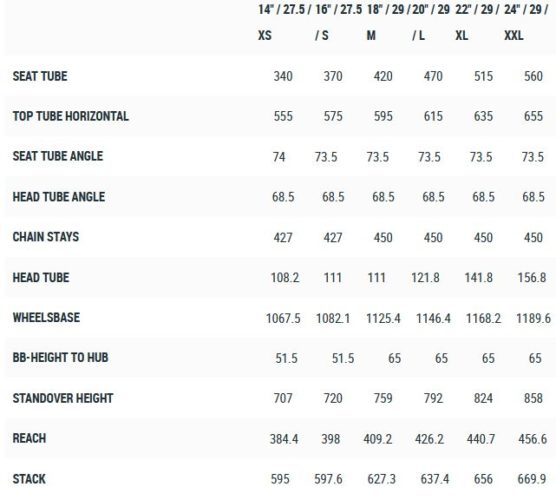Select the HEAD TUBE ANGLE row label
The height and width of the screenshot is (500, 556).
click(59, 197)
